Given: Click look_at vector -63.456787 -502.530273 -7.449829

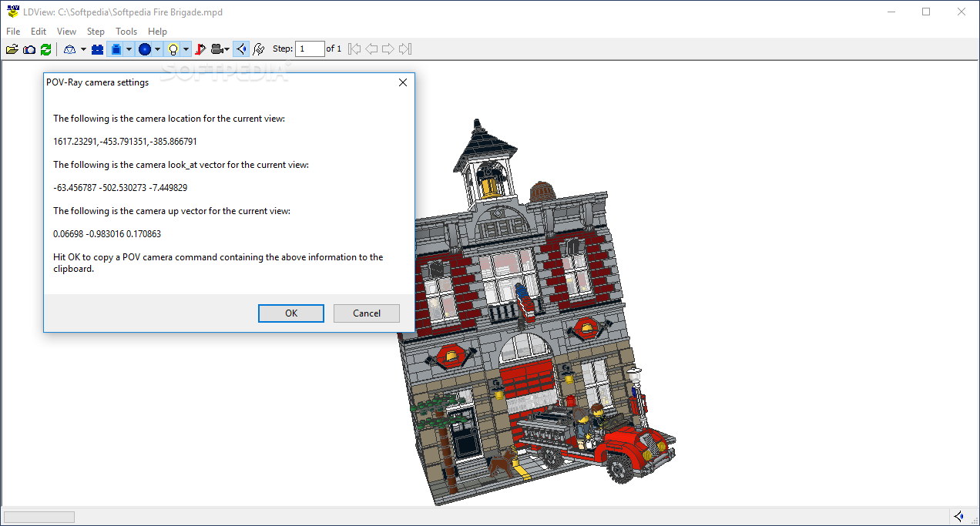Looking at the screenshot, I should pyautogui.click(x=120, y=188).
